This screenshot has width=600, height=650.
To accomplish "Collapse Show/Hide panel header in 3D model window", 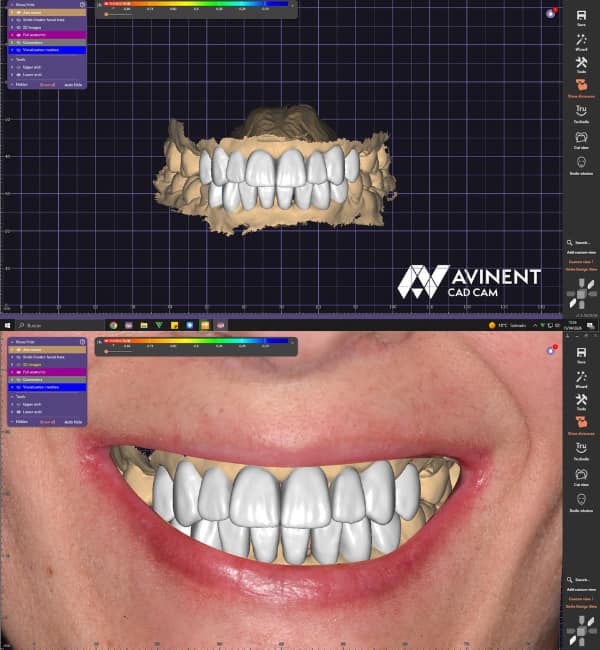I will point(12,5).
